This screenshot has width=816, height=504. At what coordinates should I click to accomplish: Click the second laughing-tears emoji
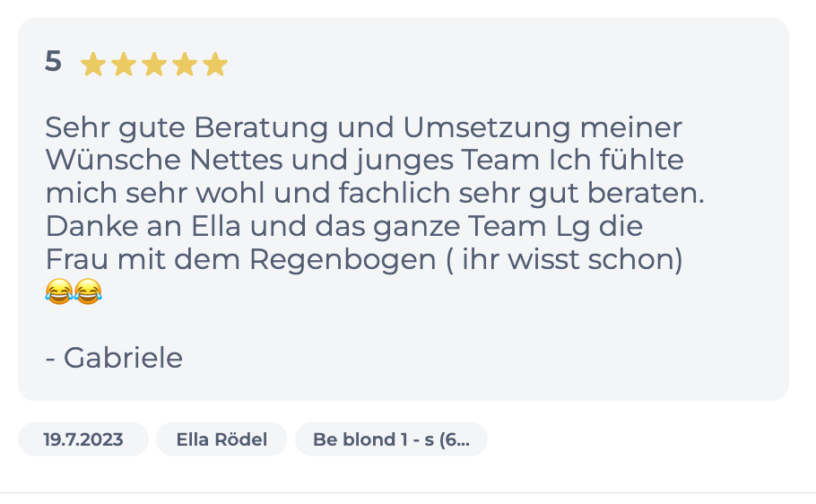88,291
